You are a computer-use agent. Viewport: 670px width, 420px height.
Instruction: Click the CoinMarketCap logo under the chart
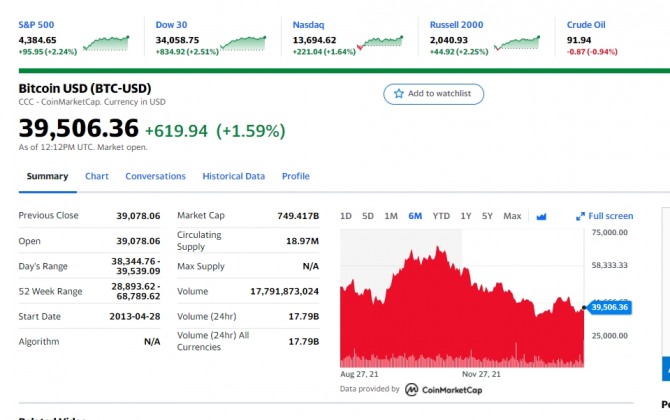tap(443, 389)
